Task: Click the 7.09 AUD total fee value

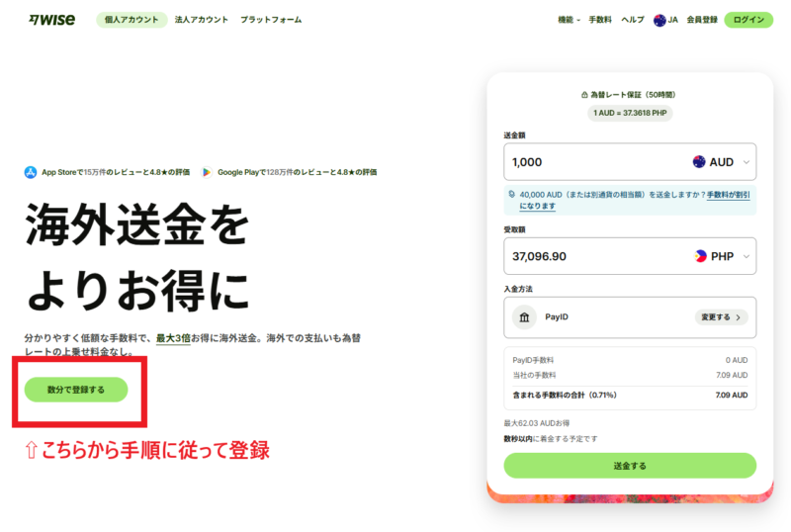Action: click(x=732, y=396)
